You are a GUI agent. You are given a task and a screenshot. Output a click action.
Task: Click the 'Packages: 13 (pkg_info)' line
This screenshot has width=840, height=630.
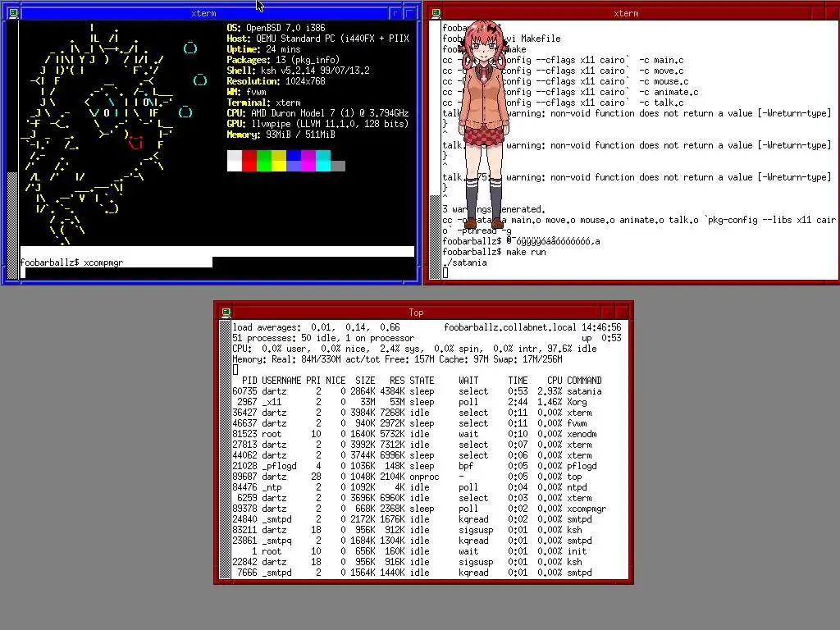283,60
